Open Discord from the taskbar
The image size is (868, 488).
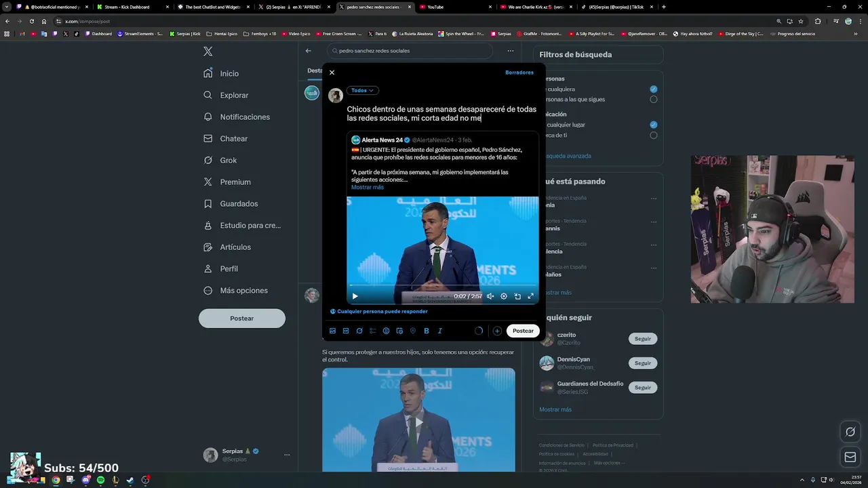[x=85, y=480]
